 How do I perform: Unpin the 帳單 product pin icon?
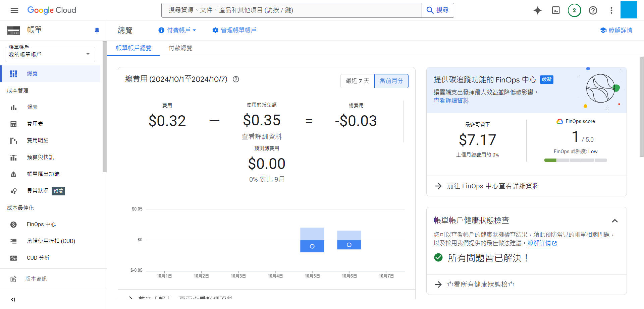[x=97, y=30]
